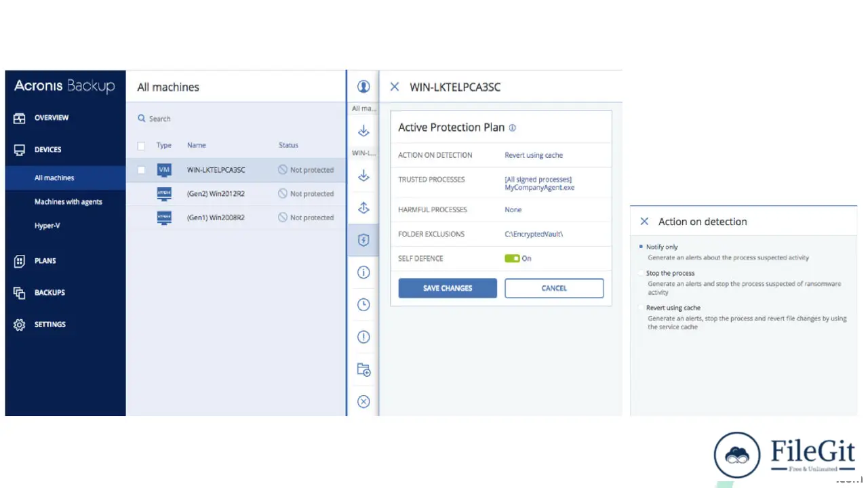The height and width of the screenshot is (488, 868).
Task: Open the Hyper-V device group
Action: pyautogui.click(x=47, y=226)
